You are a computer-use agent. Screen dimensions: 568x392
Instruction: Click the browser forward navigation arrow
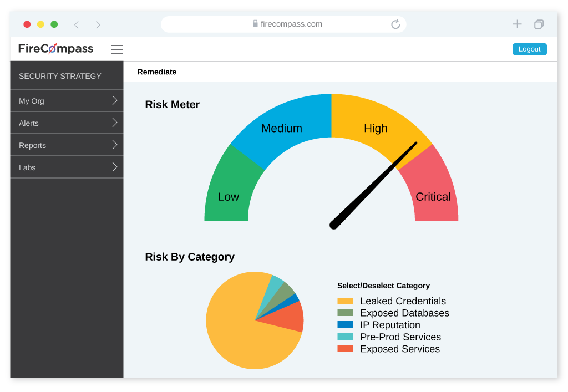click(x=98, y=24)
